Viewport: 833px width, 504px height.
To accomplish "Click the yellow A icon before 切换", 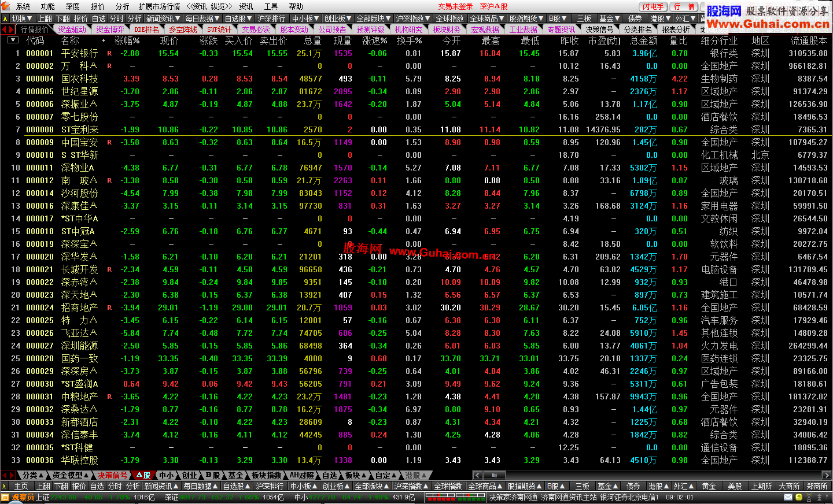I will click(x=5, y=18).
